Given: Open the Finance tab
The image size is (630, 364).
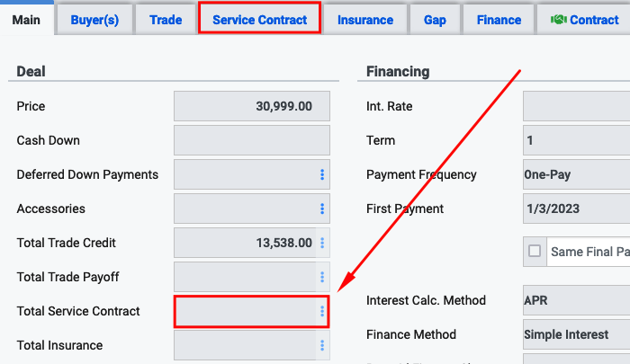Looking at the screenshot, I should [499, 20].
